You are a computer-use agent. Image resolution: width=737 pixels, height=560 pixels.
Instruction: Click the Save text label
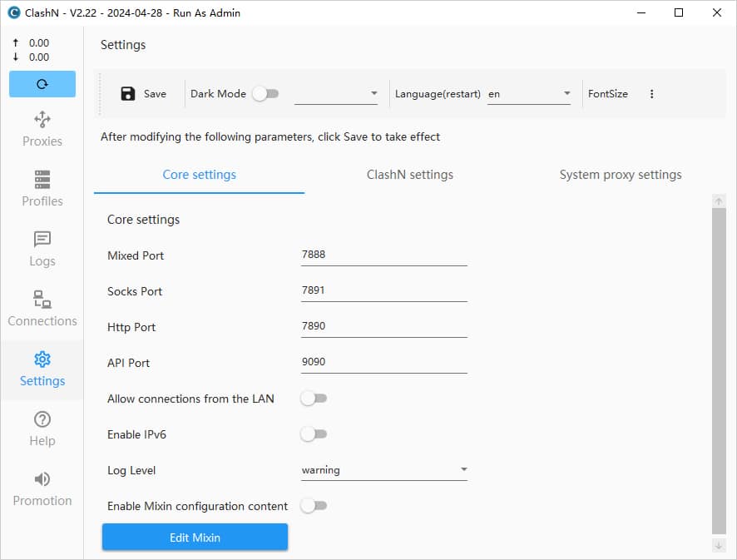tap(155, 93)
